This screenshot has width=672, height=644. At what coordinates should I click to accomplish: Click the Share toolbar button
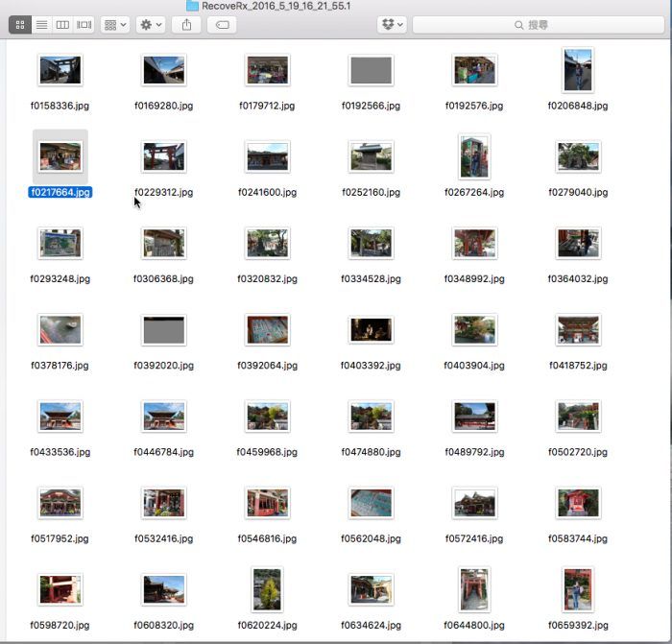(186, 25)
